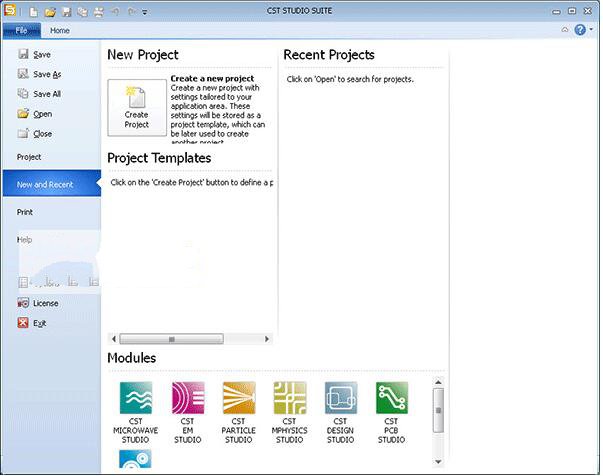Click the Save As icon in sidebar
The height and width of the screenshot is (476, 603).
pyautogui.click(x=23, y=73)
